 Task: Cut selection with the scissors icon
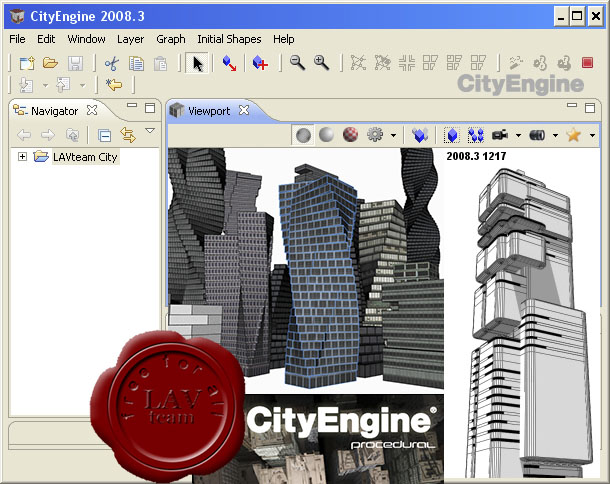[x=112, y=63]
